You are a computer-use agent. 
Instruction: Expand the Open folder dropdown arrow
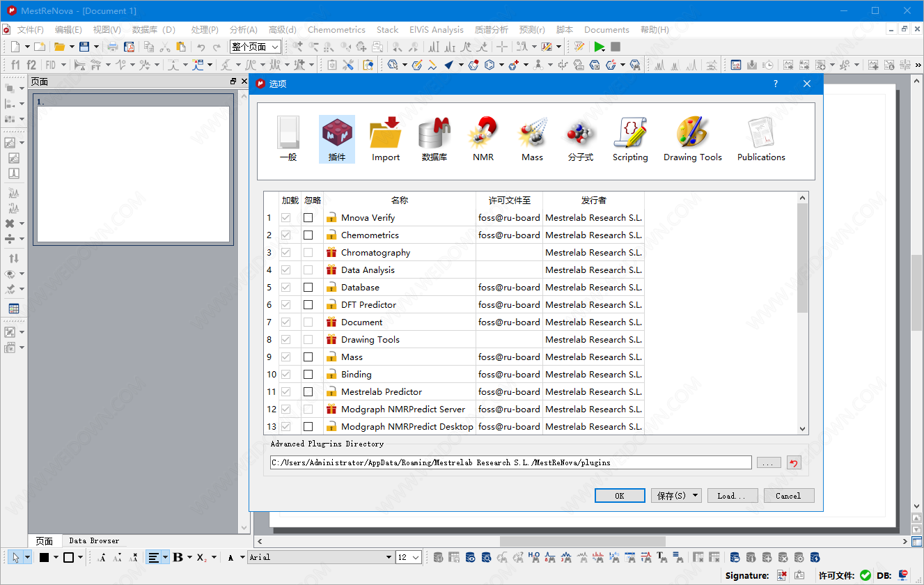72,47
